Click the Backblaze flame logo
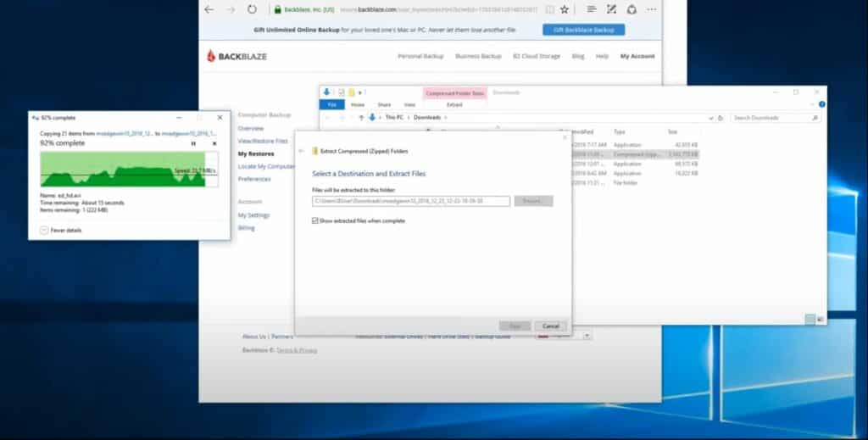The height and width of the screenshot is (440, 868). coord(211,56)
